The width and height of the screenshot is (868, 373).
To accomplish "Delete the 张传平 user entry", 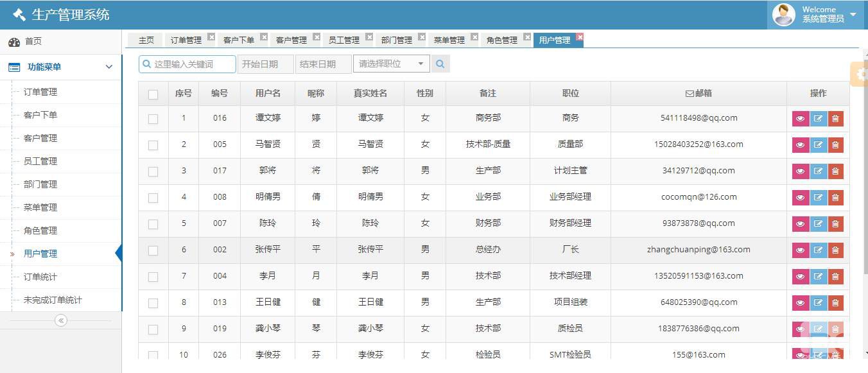I will [835, 250].
